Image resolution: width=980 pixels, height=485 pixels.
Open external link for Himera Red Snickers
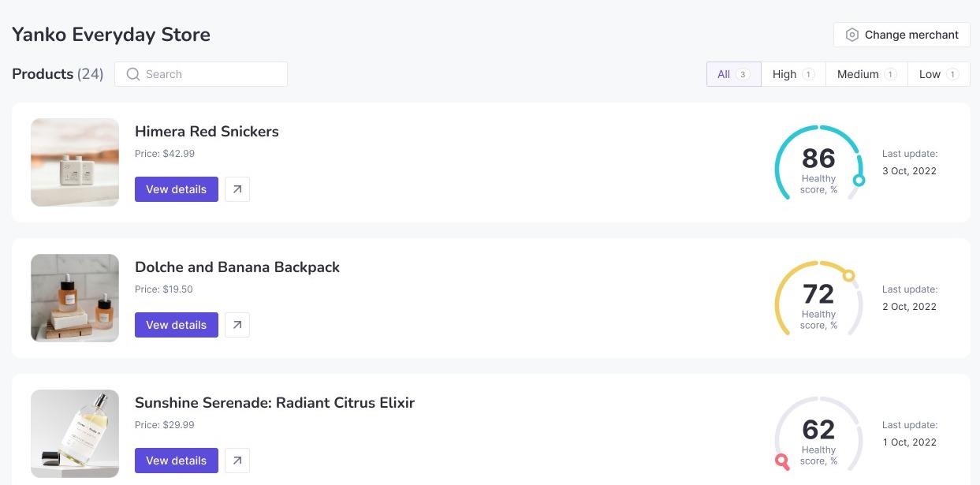pos(237,189)
